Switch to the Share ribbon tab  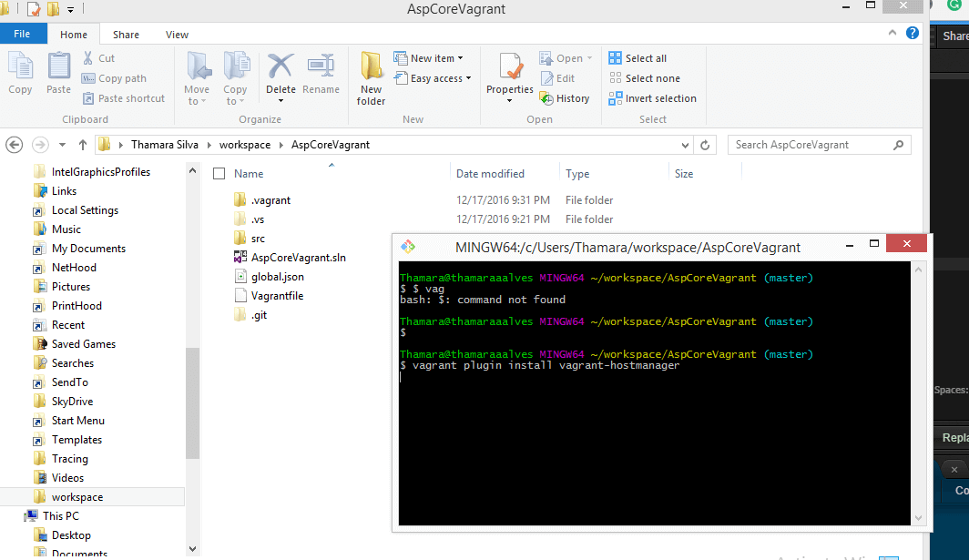(126, 34)
